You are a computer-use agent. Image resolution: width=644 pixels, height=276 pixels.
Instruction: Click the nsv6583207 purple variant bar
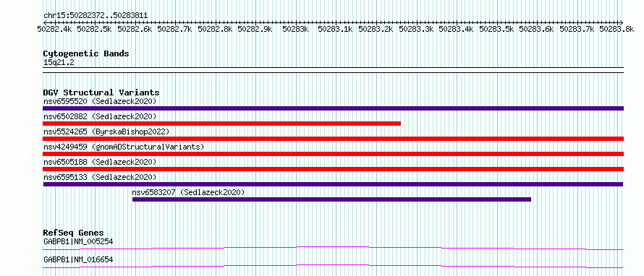tap(331, 199)
